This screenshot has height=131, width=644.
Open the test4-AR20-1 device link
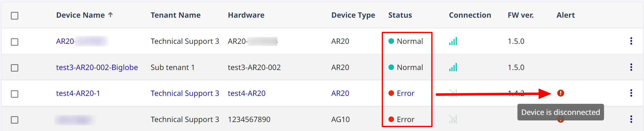pos(78,93)
